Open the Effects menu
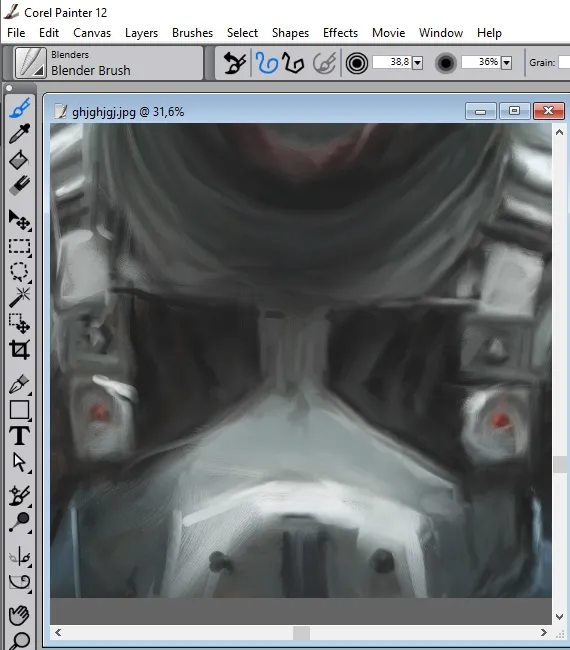 pyautogui.click(x=340, y=33)
